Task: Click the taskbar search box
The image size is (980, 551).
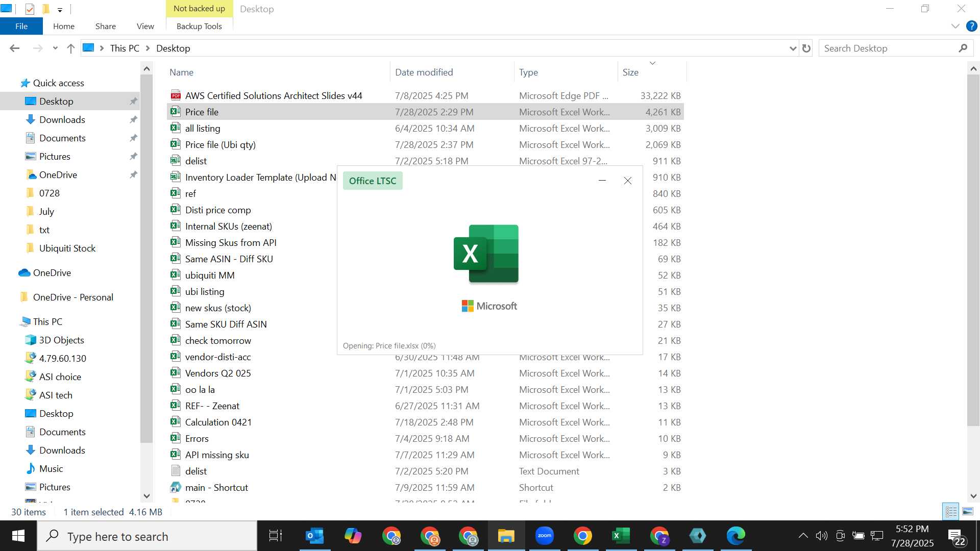Action: pos(147,536)
